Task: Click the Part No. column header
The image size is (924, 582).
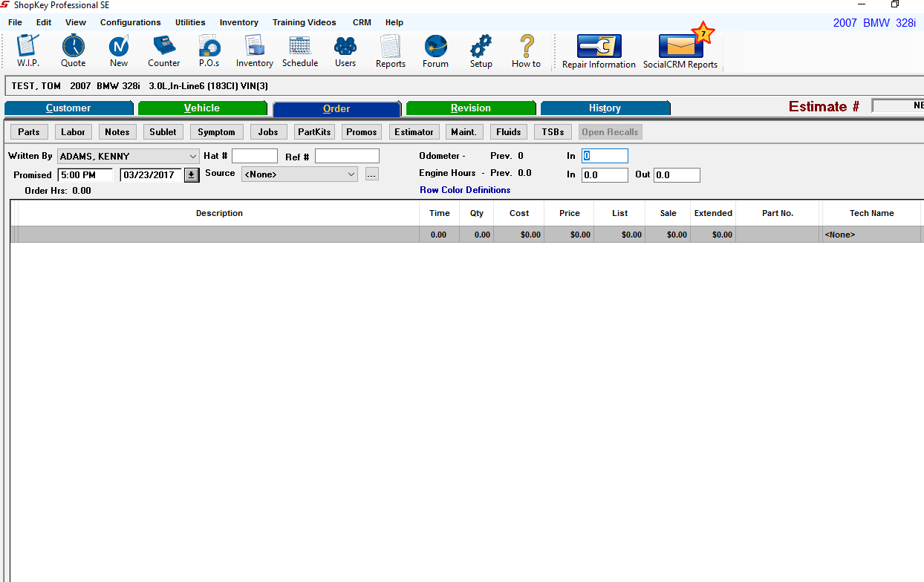Action: point(778,213)
